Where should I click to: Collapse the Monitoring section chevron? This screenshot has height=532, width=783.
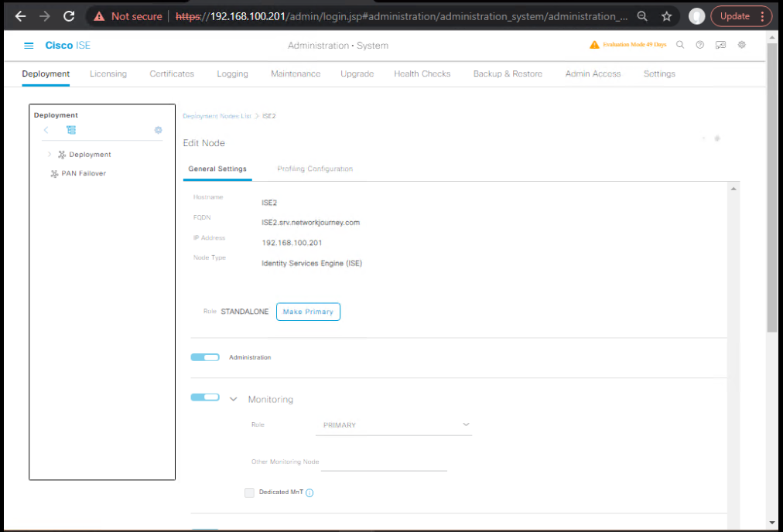[233, 399]
